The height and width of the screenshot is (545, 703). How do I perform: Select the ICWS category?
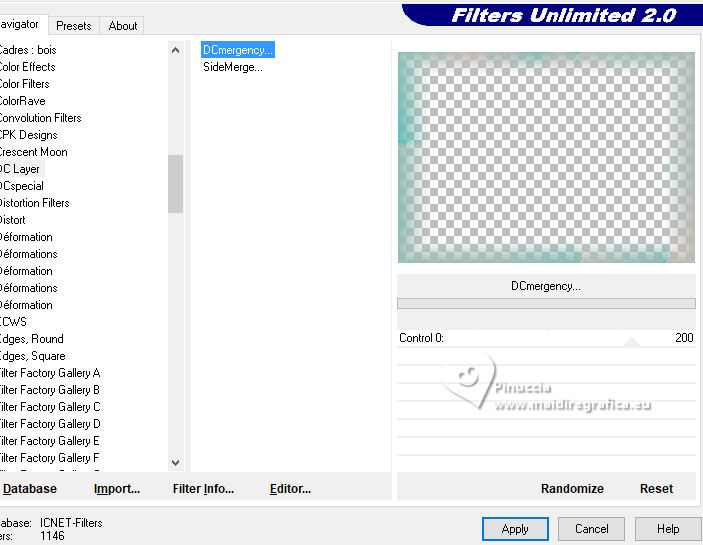click(x=13, y=322)
